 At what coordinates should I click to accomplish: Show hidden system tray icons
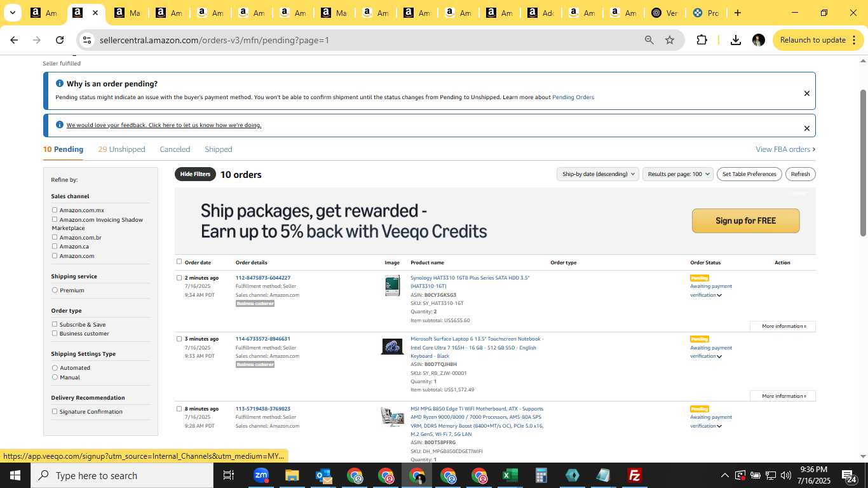click(724, 475)
